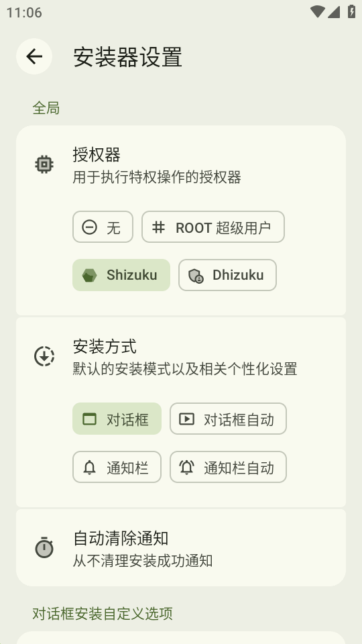
Task: Select 对话框 install mode
Action: click(117, 419)
